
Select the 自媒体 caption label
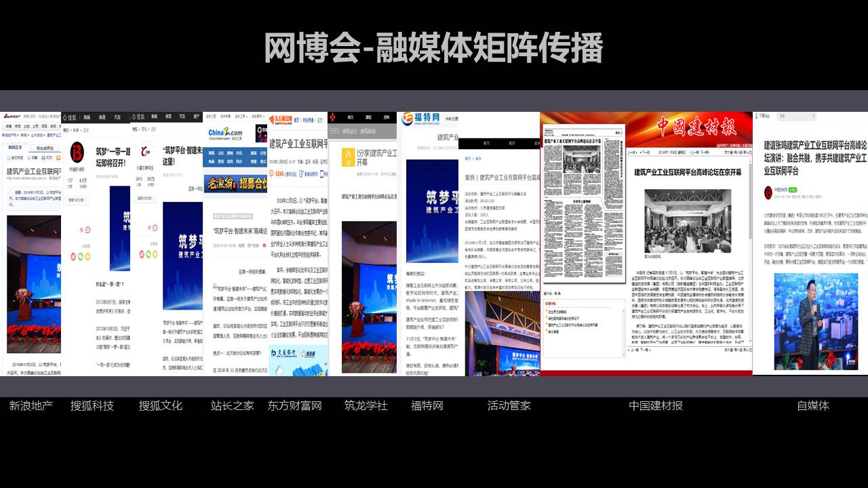tap(813, 405)
